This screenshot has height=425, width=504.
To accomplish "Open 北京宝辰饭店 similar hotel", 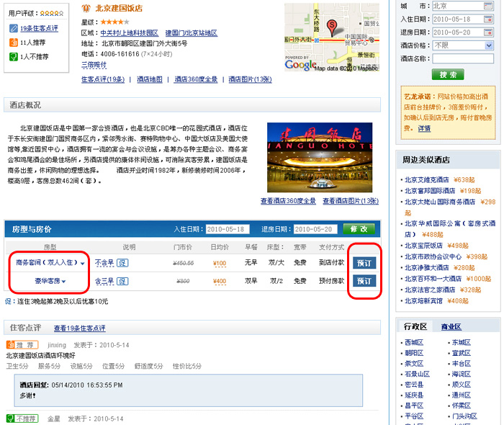I will 423,246.
